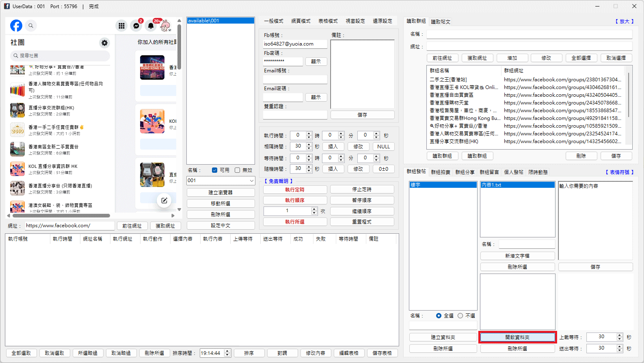Viewport: 644px width, 363px height.
Task: Click the red 執行定時 button
Action: 295,189
